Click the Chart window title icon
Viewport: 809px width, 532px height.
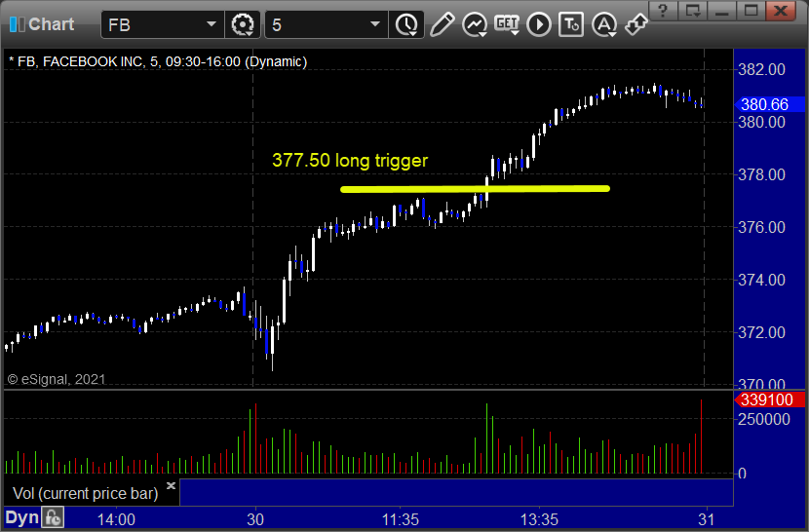17,24
